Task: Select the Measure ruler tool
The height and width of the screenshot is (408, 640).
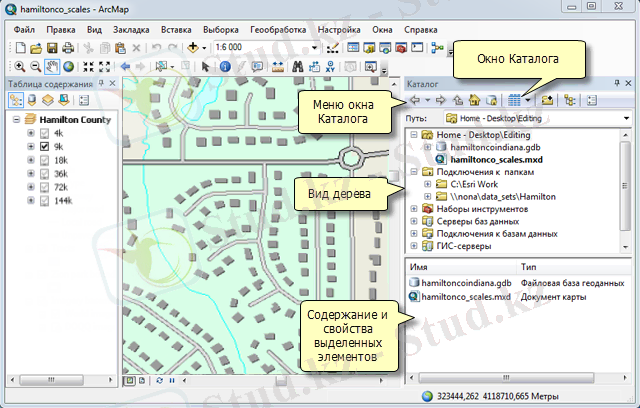Action: click(278, 67)
